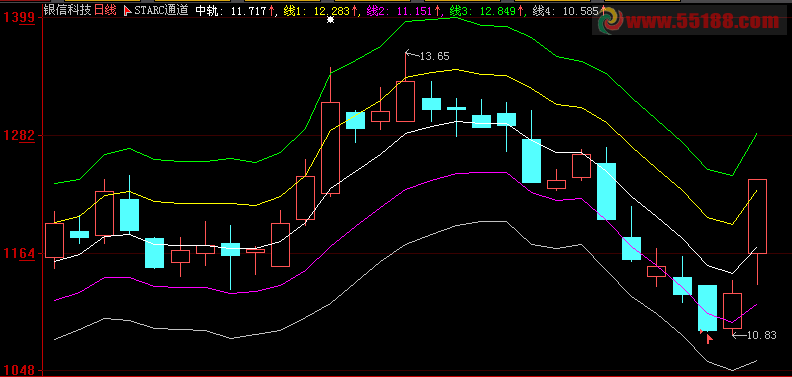
Task: Click the last tall red candlestick
Action: tap(757, 216)
